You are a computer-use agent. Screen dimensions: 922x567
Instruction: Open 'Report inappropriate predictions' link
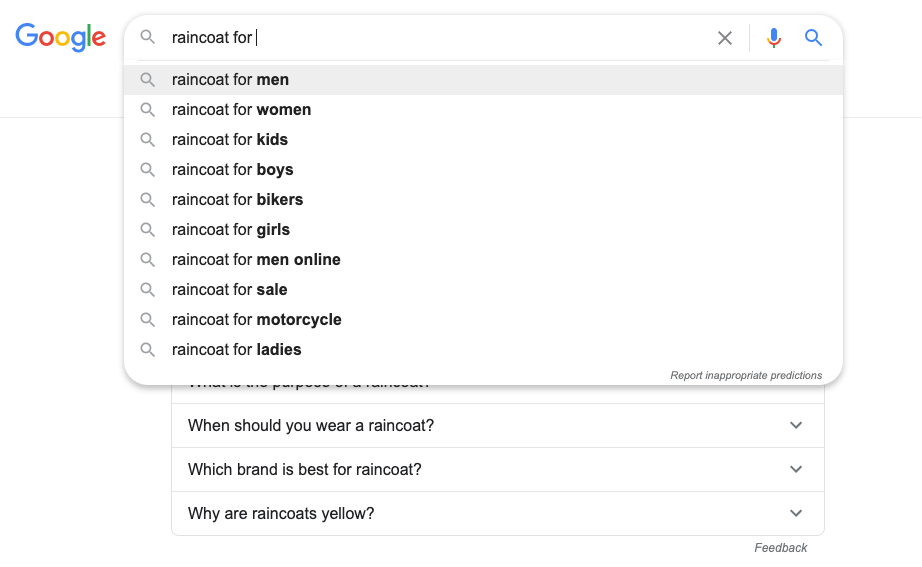point(745,376)
